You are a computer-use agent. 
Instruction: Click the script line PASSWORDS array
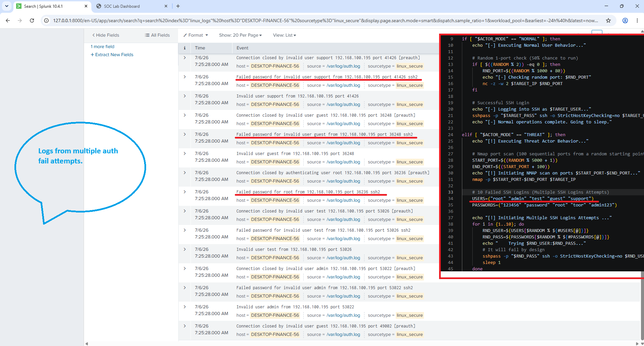click(544, 205)
